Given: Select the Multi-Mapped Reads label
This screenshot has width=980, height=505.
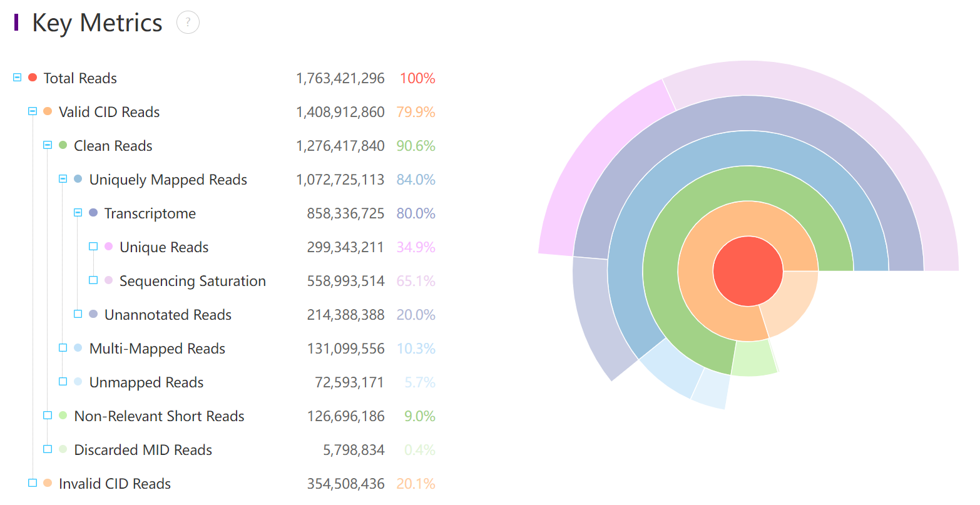Looking at the screenshot, I should click(x=157, y=349).
